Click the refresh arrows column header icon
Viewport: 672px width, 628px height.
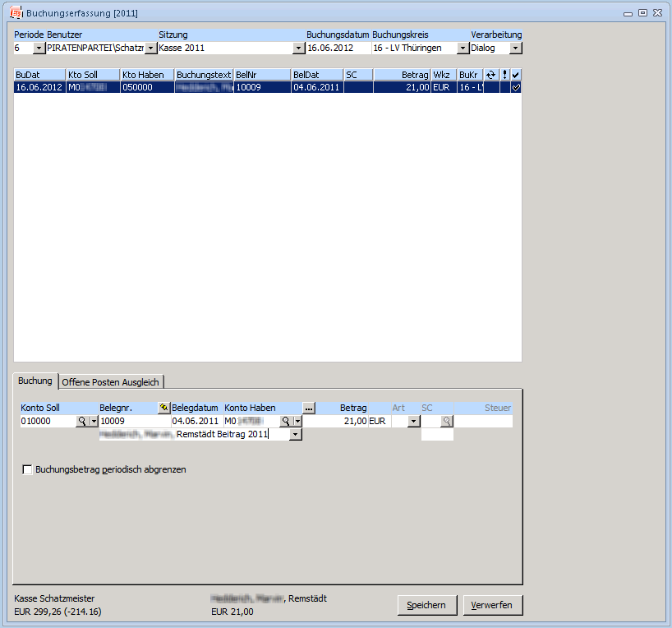pos(491,75)
